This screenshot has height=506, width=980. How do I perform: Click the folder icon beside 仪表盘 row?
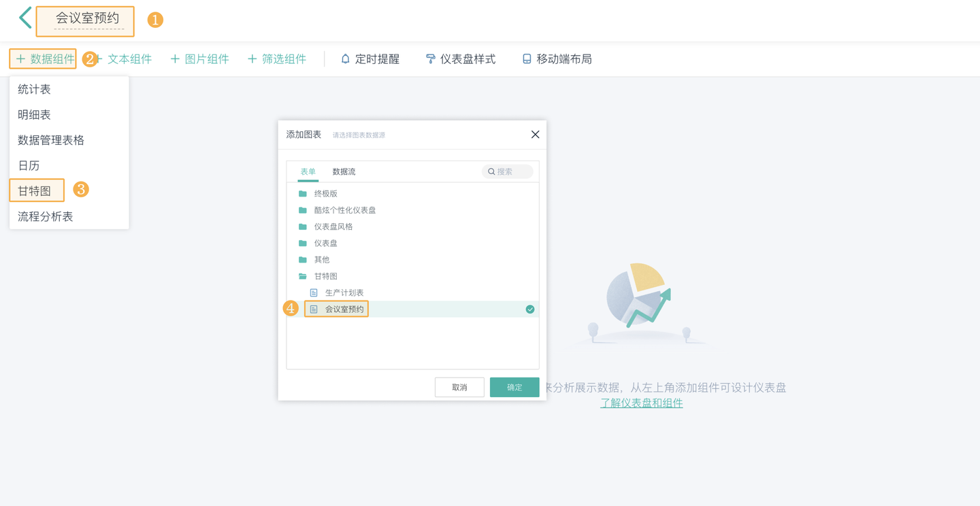[303, 243]
